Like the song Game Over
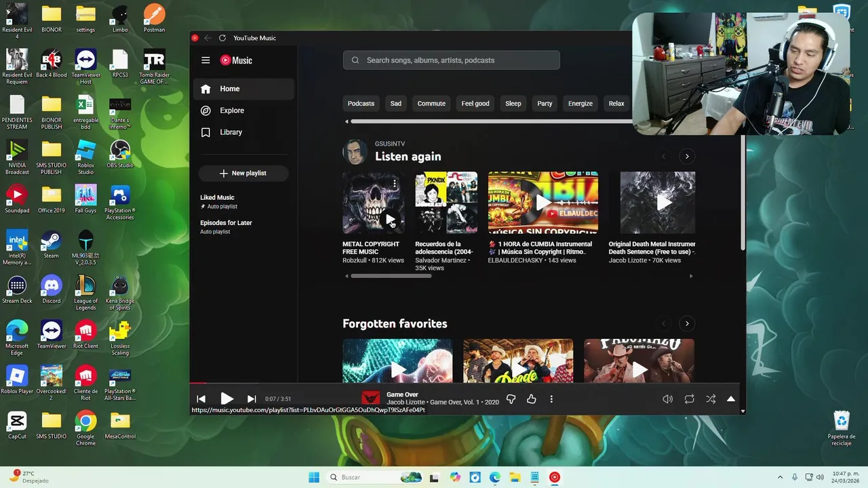Image resolution: width=868 pixels, height=488 pixels. click(x=532, y=399)
